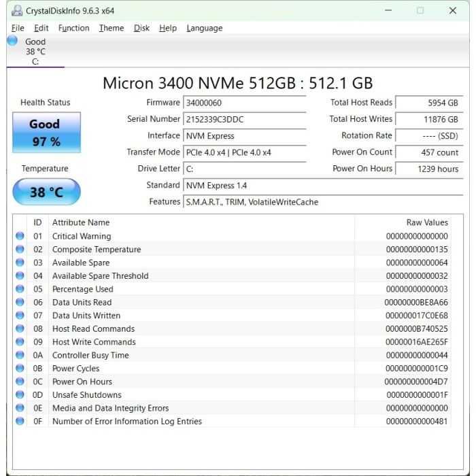Click the Health Status label

(x=46, y=103)
